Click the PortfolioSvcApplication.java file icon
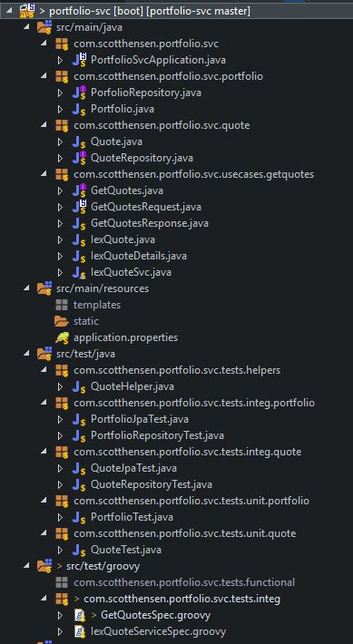Viewport: 353px width, 644px height. tap(79, 60)
